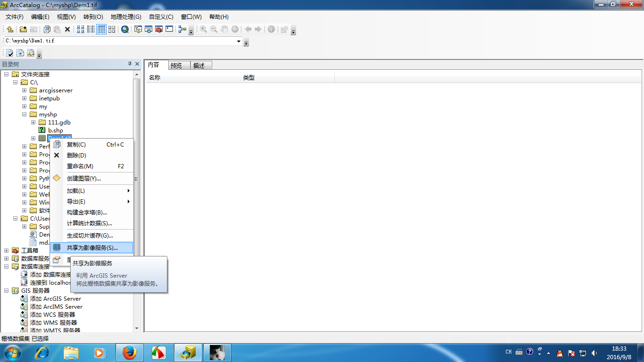The height and width of the screenshot is (362, 644).
Task: Open the 加载(L) submenu in context menu
Action: 92,191
